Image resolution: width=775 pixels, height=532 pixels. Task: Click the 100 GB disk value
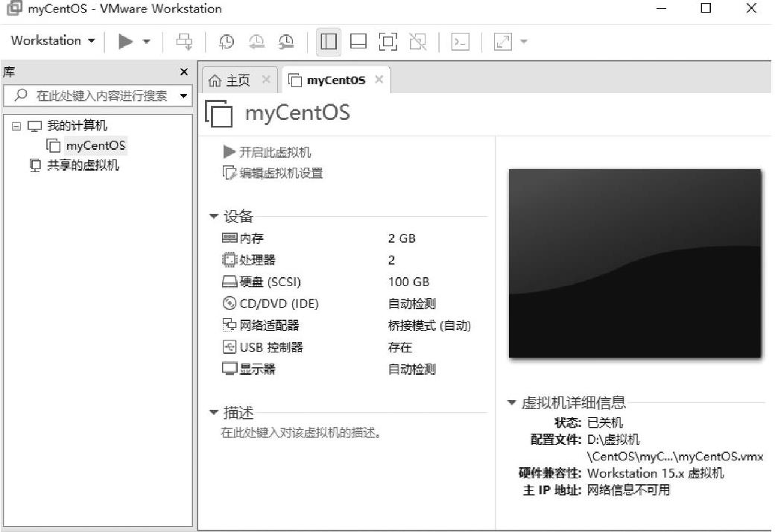409,282
